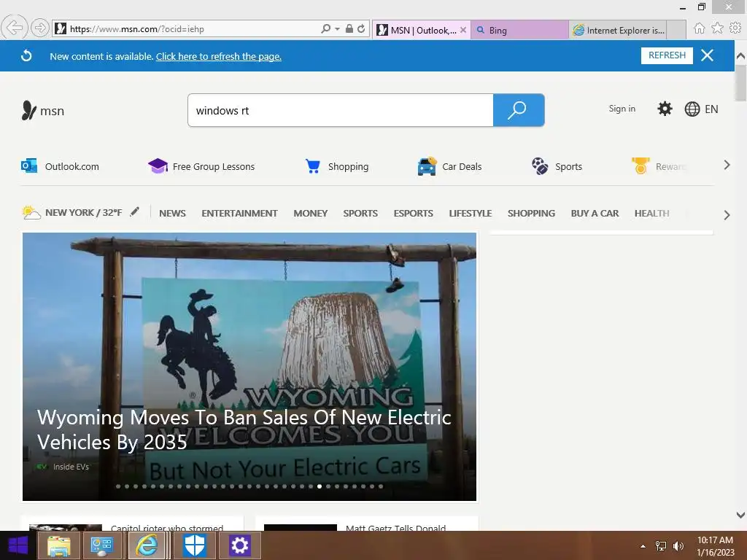Open PC settings gear in taskbar
Viewport: 747px width, 560px height.
click(x=239, y=545)
